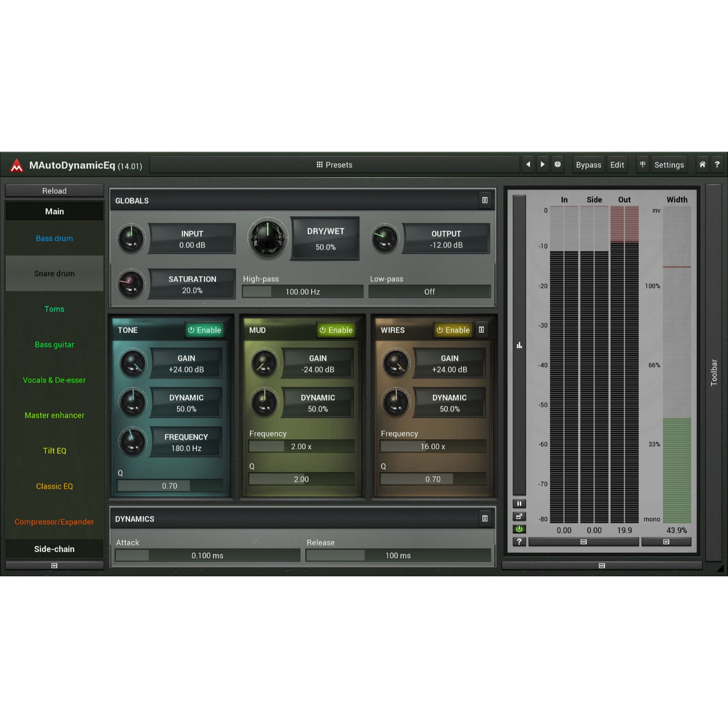This screenshot has width=728, height=728.
Task: Click the meter histogram icon
Action: tap(519, 345)
